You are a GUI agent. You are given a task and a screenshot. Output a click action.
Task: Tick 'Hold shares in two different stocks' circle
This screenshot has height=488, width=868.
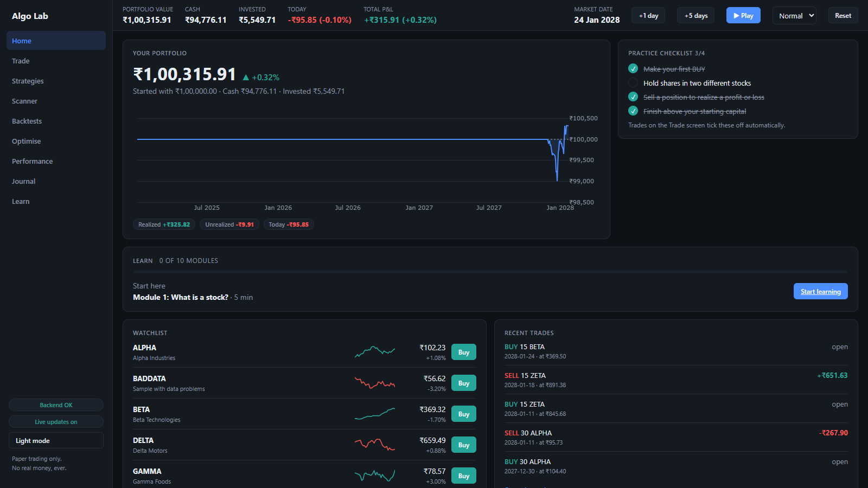click(x=633, y=83)
